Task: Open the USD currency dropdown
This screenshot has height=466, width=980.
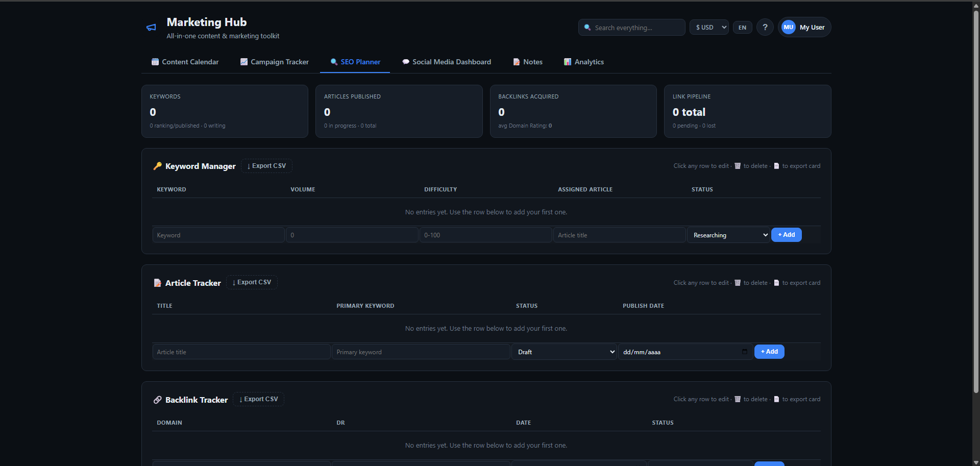Action: click(x=709, y=28)
